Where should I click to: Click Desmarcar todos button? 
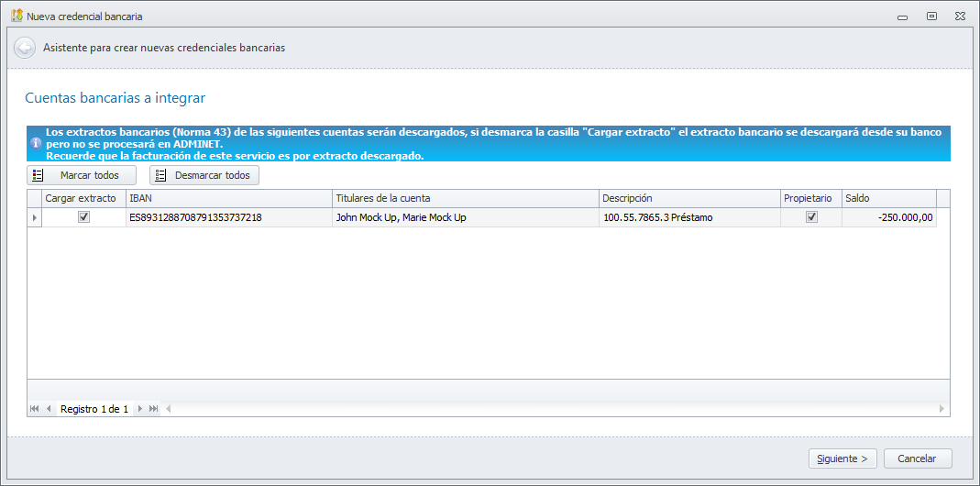(x=204, y=175)
